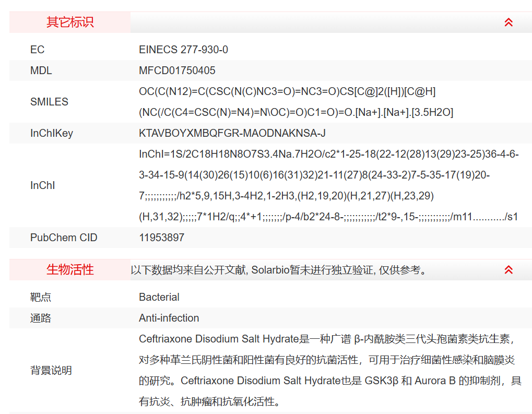Click the 其它标识 section header
The height and width of the screenshot is (414, 532).
70,22
